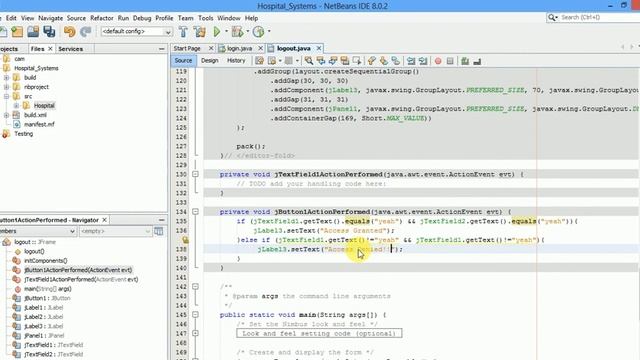Click the Clean and Build Project icon
The width and height of the screenshot is (640, 360).
point(200,31)
